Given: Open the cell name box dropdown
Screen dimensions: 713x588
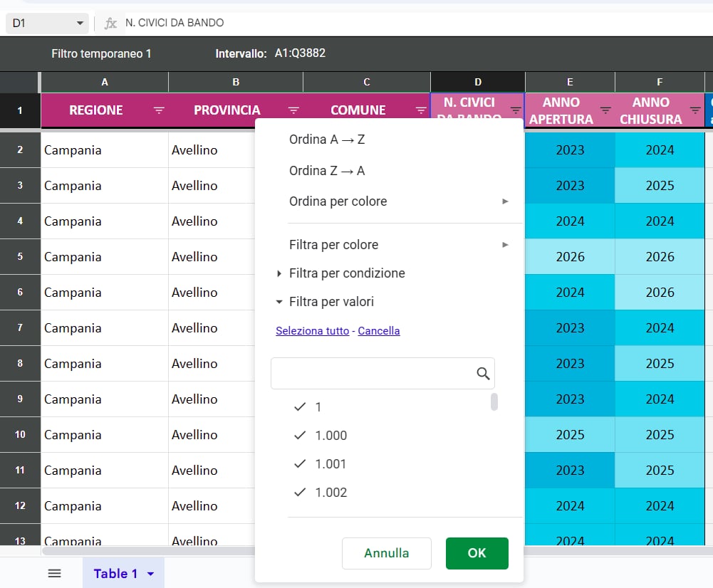Looking at the screenshot, I should pyautogui.click(x=80, y=23).
